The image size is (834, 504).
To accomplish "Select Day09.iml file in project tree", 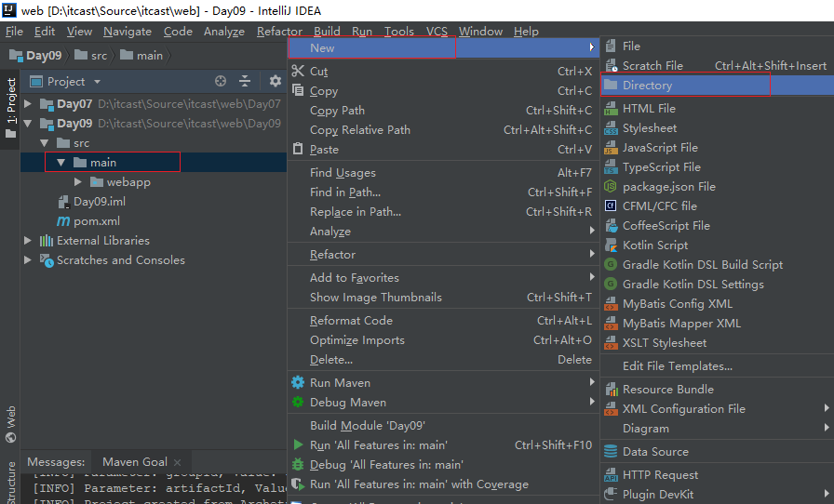I will 98,202.
